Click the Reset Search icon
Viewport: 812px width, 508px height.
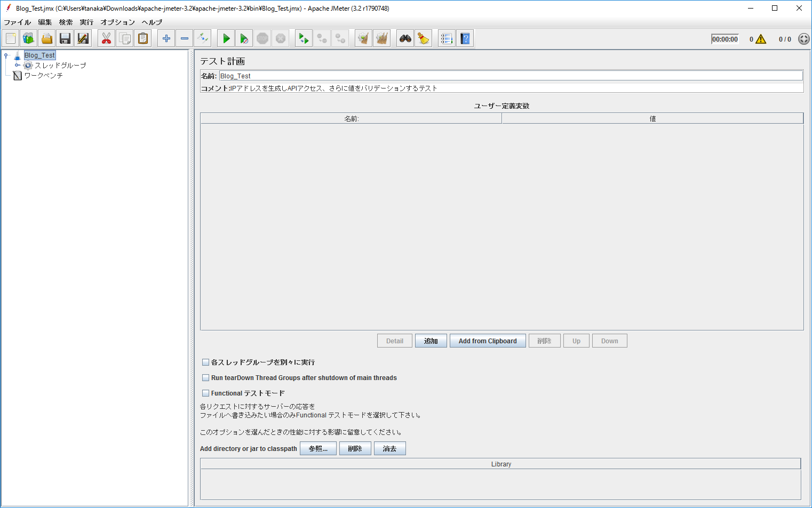[x=424, y=38]
